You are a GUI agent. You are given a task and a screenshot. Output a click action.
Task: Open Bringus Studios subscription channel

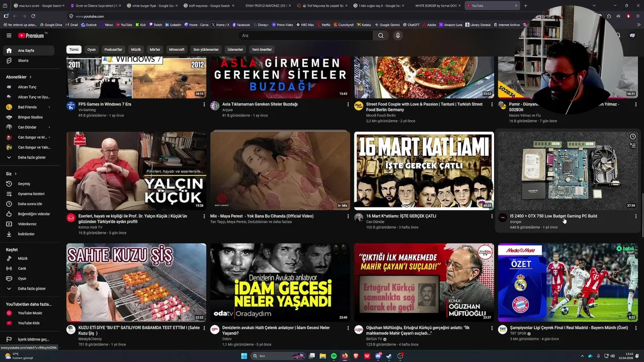28,117
